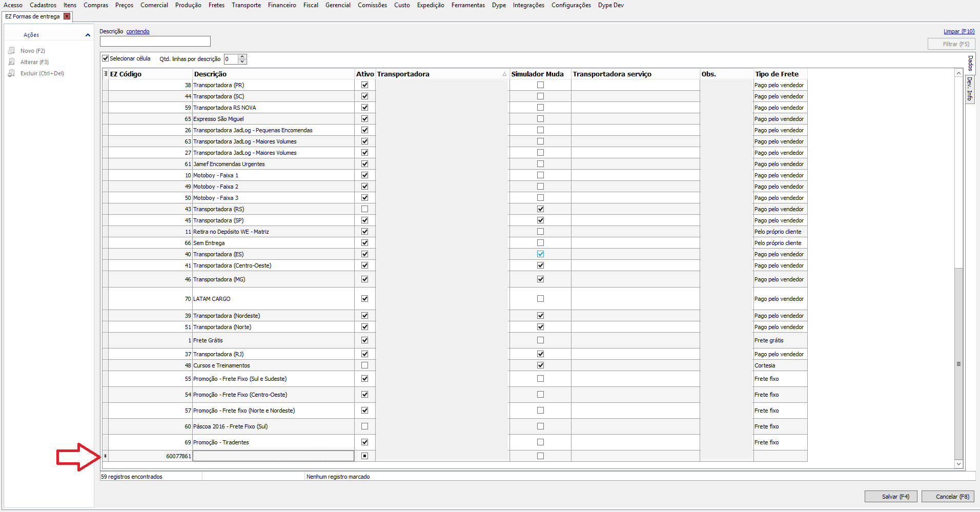The height and width of the screenshot is (512, 980).
Task: Collapse the Ações panel chevron
Action: point(88,35)
